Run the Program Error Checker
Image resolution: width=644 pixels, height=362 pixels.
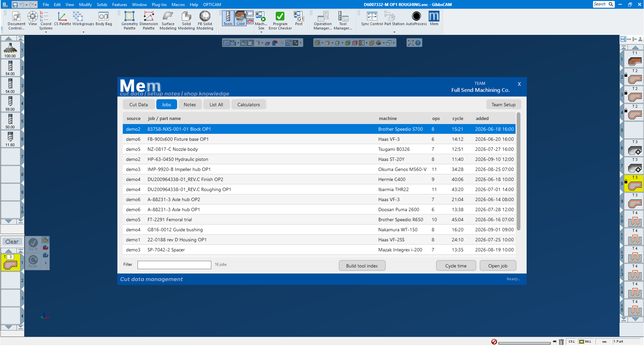tap(280, 21)
